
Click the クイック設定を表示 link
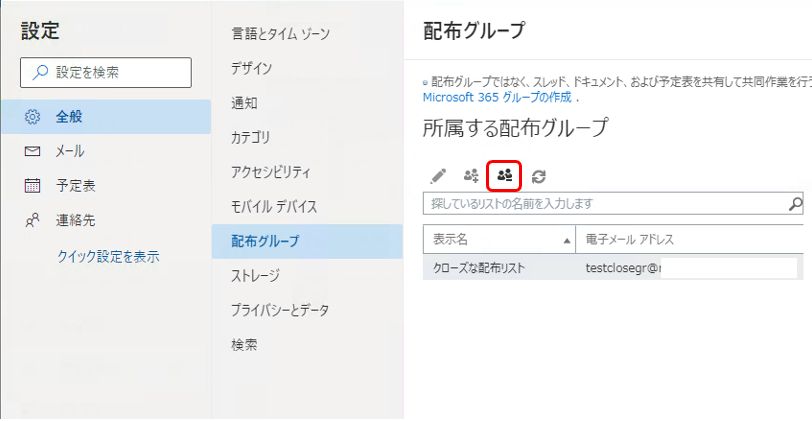(108, 256)
